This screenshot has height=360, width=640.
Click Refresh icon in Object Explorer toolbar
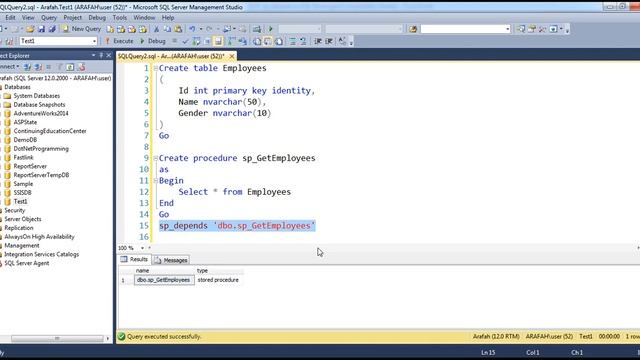[70, 67]
